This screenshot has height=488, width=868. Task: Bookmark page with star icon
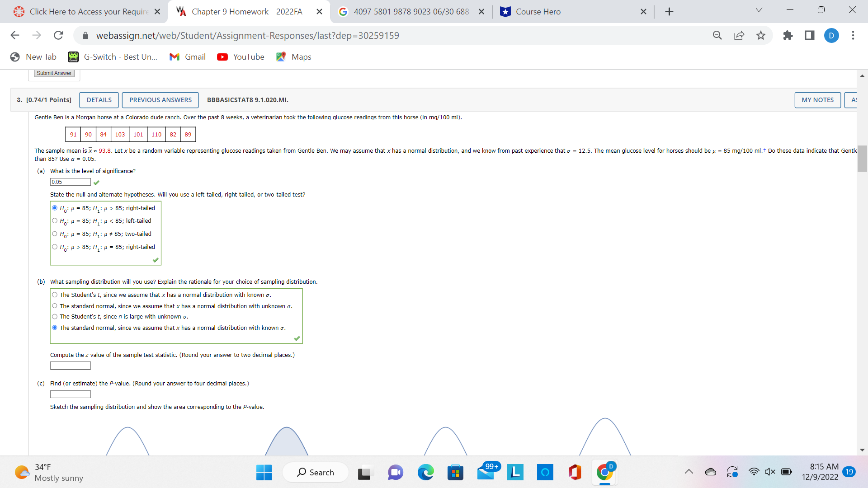coord(761,35)
